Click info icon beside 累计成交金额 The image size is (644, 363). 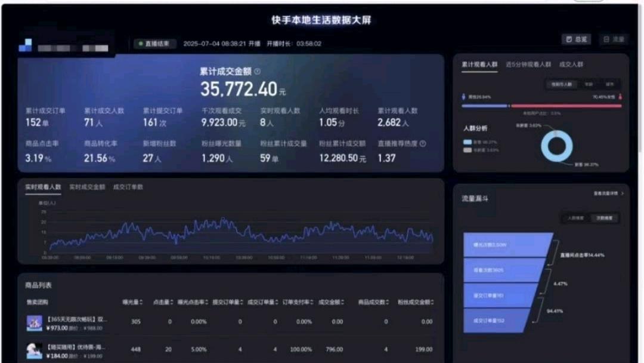[x=258, y=72]
